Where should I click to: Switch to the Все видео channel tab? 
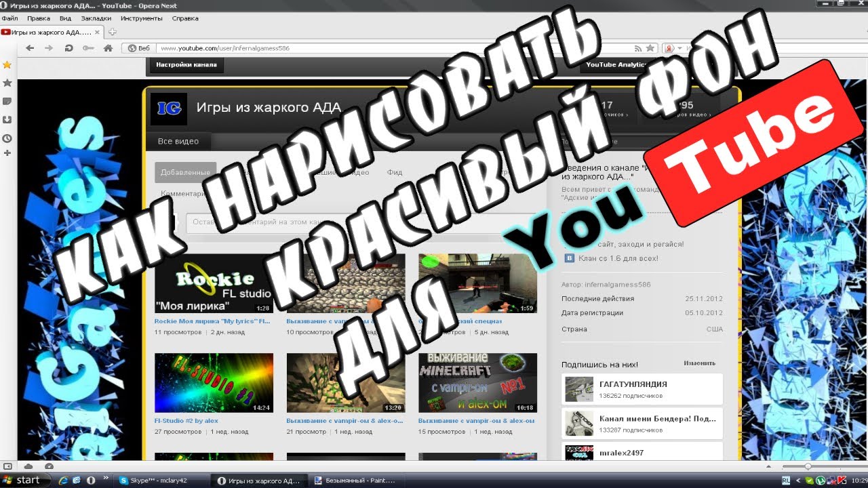(x=178, y=141)
